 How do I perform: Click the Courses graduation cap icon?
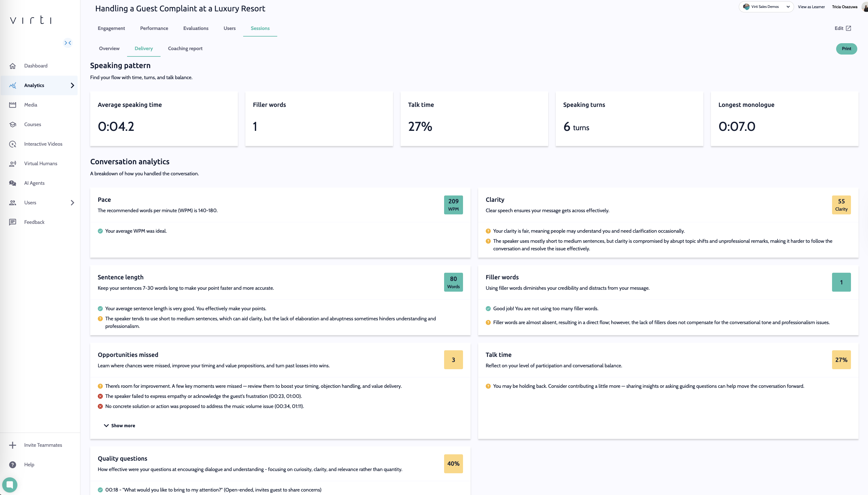[x=13, y=125]
